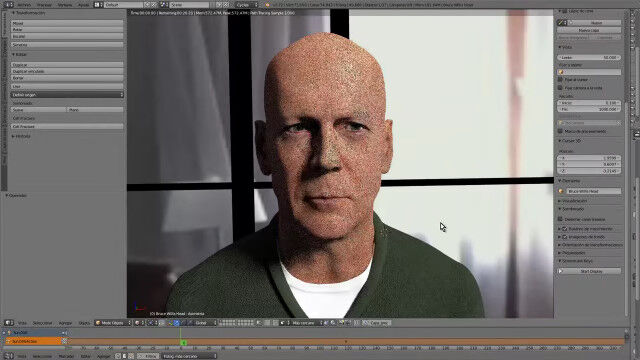Click the 3D cursor X position field
This screenshot has width=640, height=360.
coord(589,158)
